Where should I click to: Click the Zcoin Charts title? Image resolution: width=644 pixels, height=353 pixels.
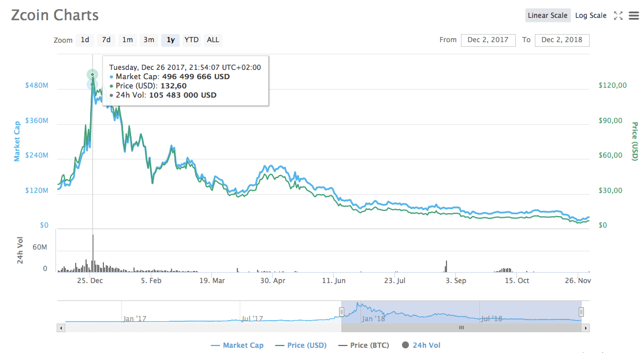tap(55, 15)
